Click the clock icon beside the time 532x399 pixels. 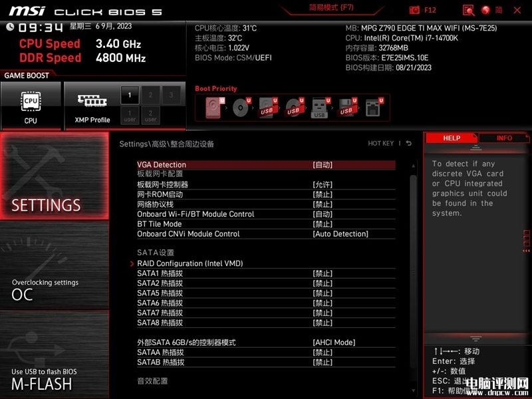tap(10, 27)
